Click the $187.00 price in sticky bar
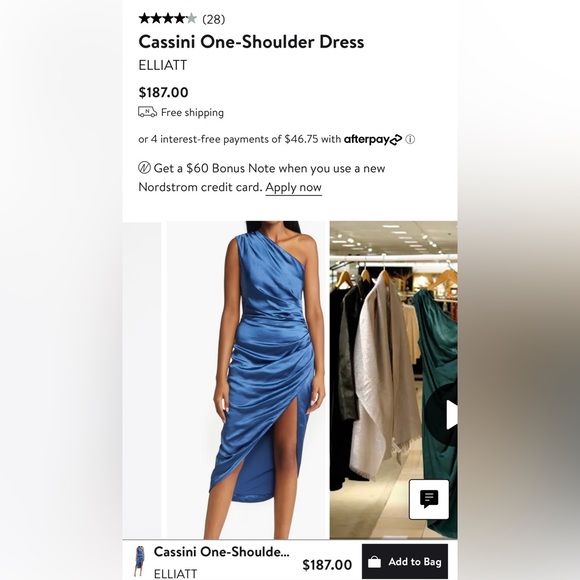Image resolution: width=580 pixels, height=580 pixels. coord(327,565)
